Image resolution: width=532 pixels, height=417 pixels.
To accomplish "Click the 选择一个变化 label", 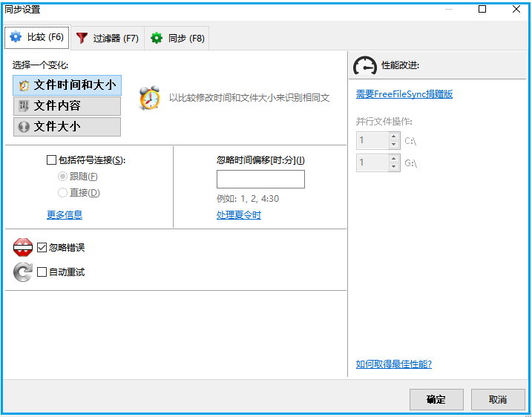I will (40, 65).
